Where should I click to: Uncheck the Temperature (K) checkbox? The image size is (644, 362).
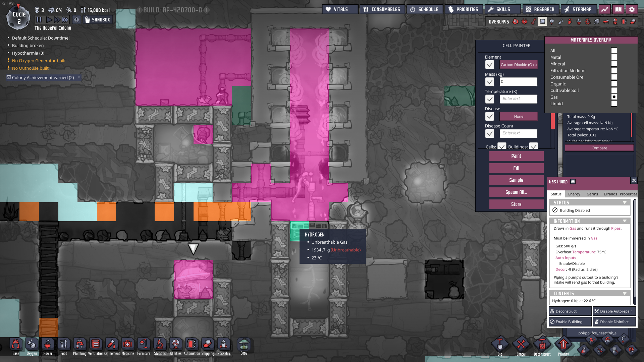tap(490, 99)
